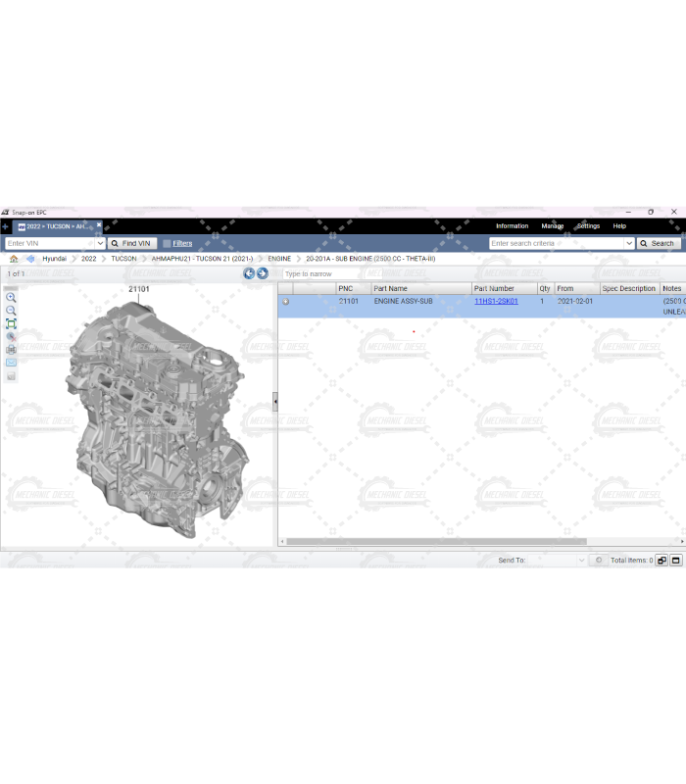Screen dimensions: 686x784
Task: Fit the engine diagram to window
Action: [x=11, y=323]
